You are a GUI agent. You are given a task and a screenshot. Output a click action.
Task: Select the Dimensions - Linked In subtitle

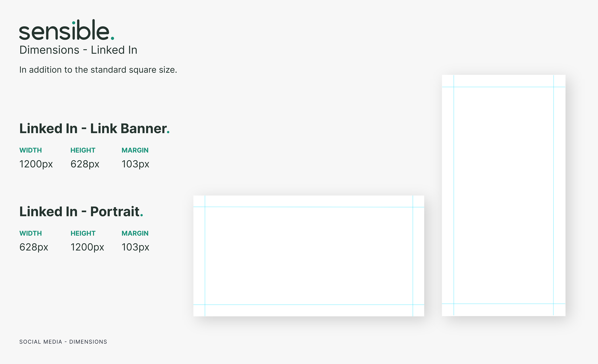tap(78, 50)
